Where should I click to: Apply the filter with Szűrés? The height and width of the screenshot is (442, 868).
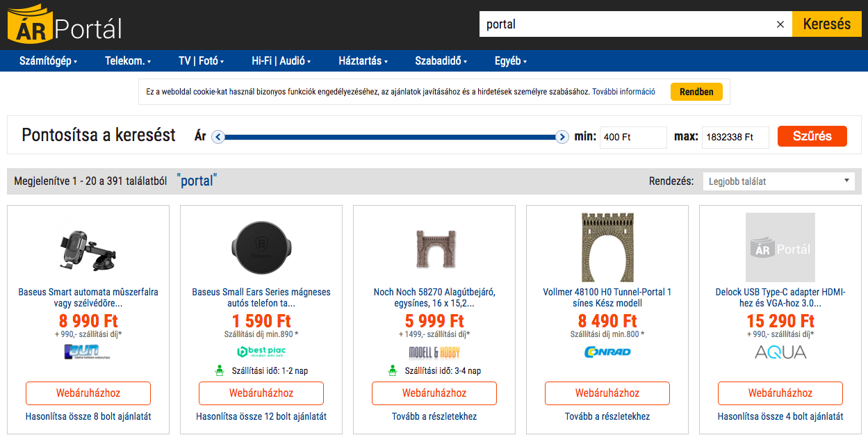point(812,136)
